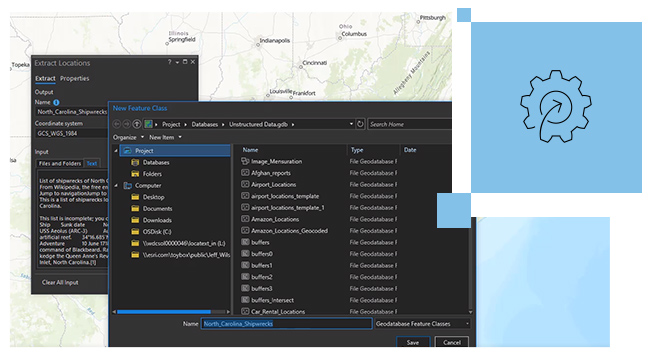The image size is (664, 361).
Task: Switch to the Extract tab
Action: coord(45,78)
